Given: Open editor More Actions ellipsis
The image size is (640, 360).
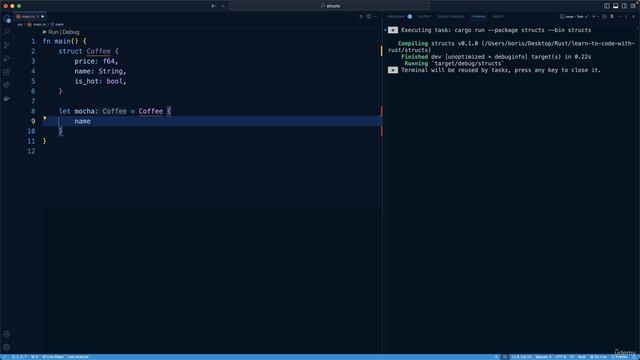Looking at the screenshot, I should 376,17.
